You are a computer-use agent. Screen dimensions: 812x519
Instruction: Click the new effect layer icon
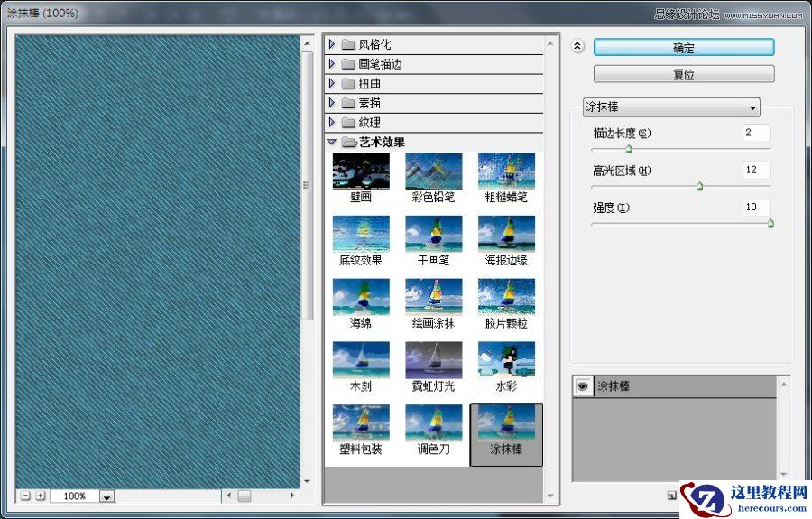(x=671, y=496)
